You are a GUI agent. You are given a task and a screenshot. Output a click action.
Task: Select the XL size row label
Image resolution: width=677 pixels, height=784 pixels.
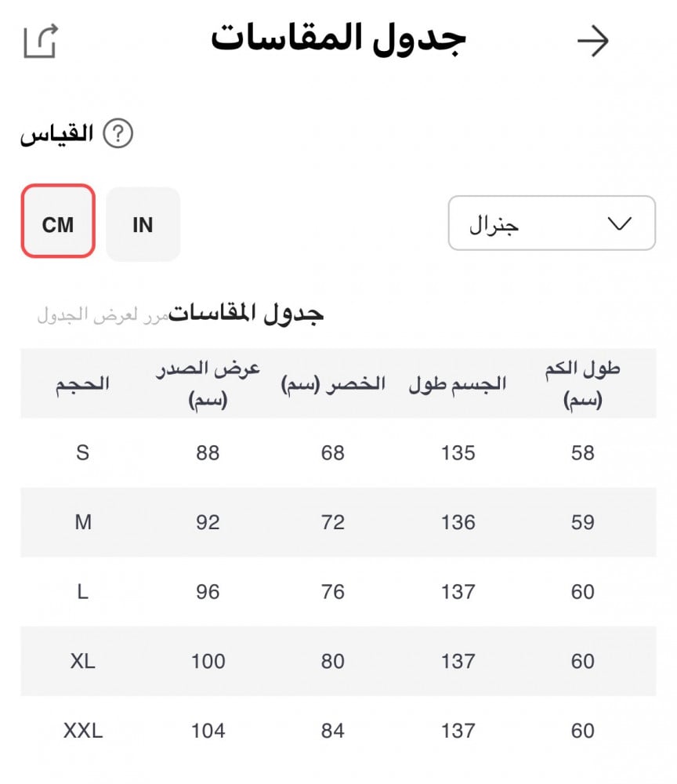(x=82, y=662)
